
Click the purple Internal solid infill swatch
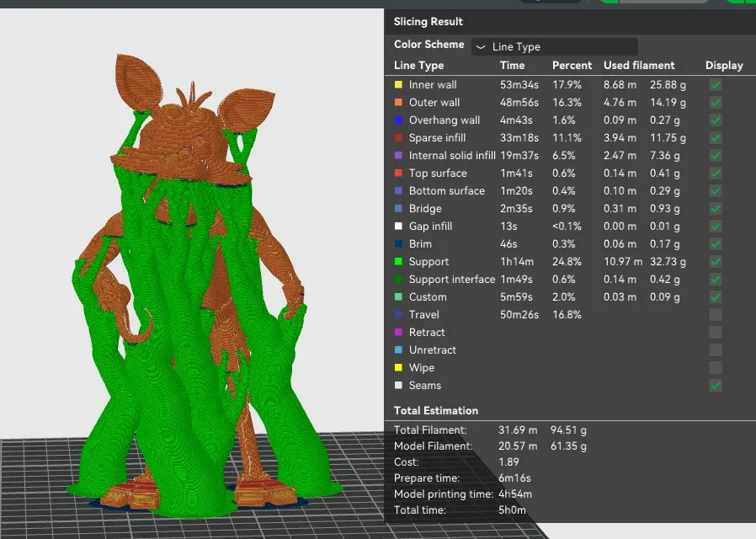pos(398,155)
